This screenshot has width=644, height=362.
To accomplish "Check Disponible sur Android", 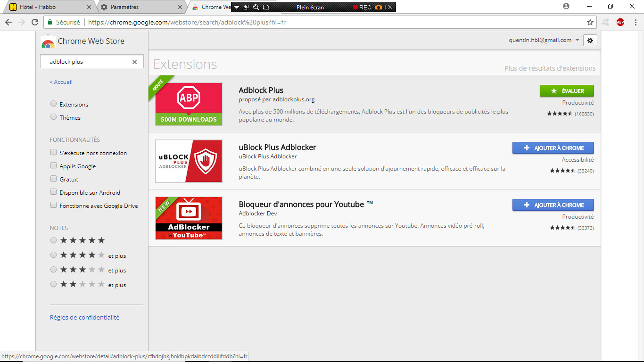I will click(53, 192).
